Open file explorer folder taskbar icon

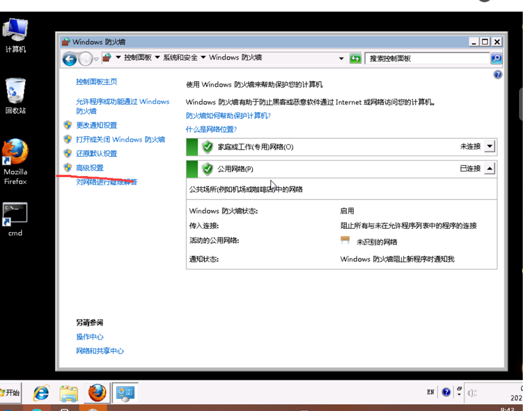pyautogui.click(x=69, y=393)
